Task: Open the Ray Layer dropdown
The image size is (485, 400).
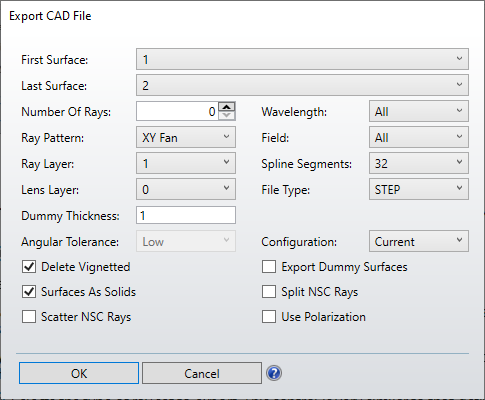Action: point(186,163)
